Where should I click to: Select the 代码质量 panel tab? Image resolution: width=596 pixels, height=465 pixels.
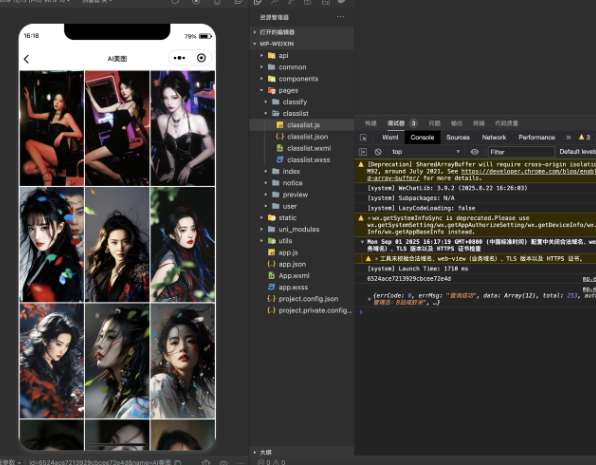(506, 123)
